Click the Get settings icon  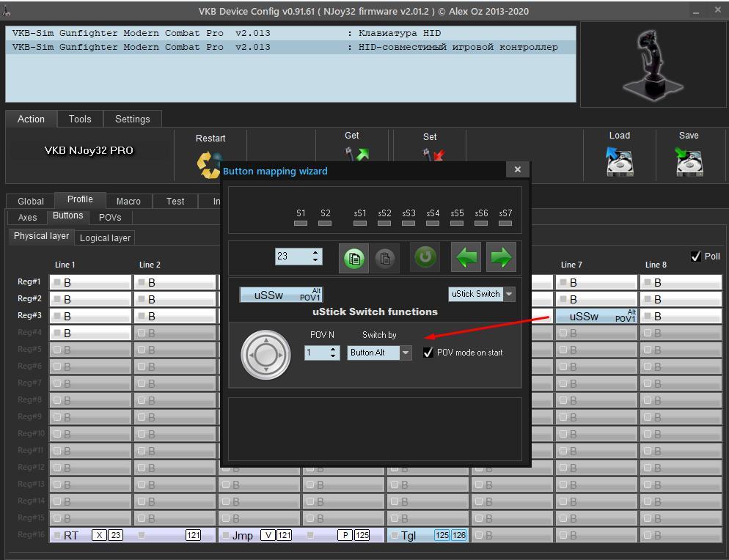click(356, 152)
